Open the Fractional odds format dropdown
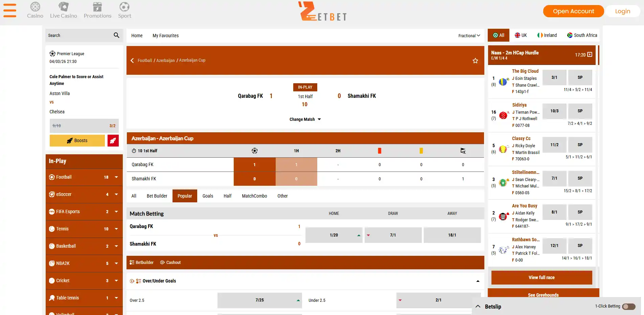The image size is (644, 315). 469,36
